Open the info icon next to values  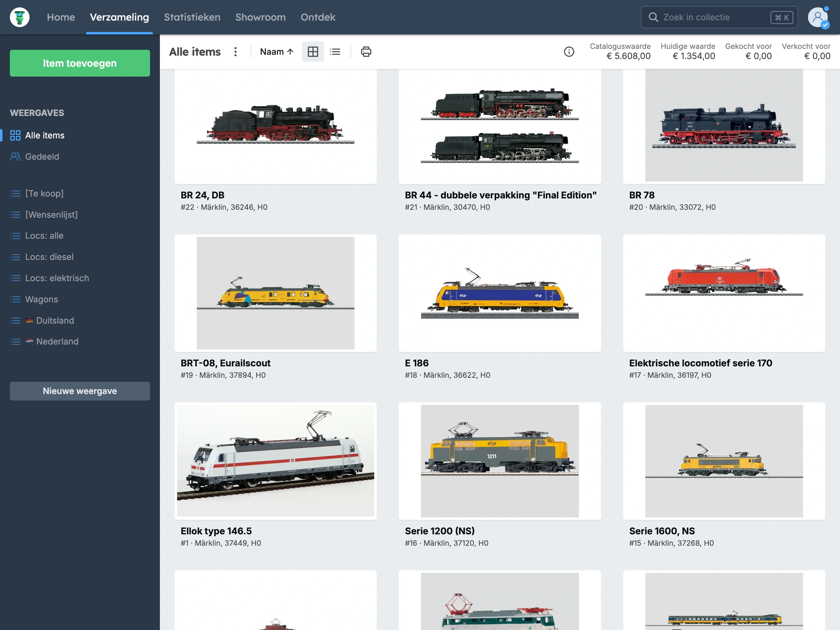[569, 52]
